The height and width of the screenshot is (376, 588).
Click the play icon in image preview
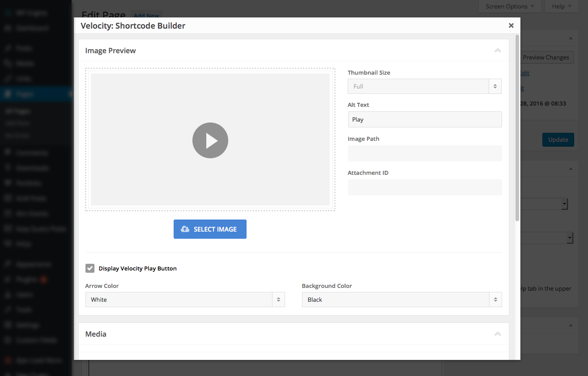(210, 140)
